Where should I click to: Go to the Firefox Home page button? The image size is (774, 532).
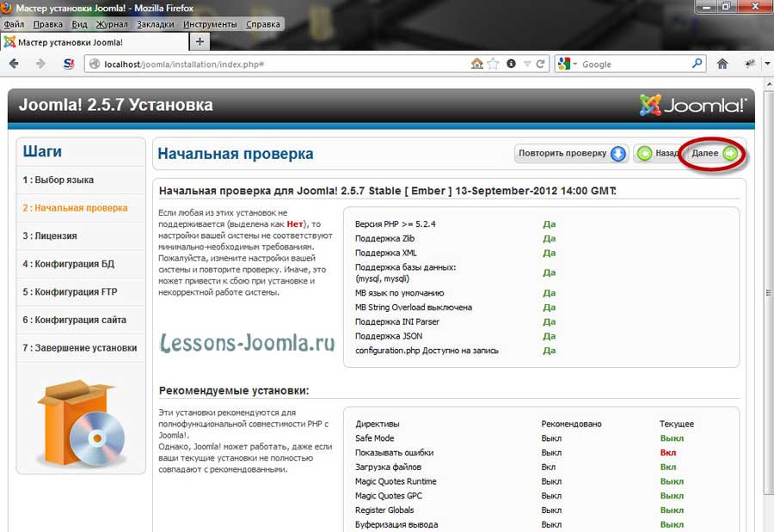click(722, 64)
